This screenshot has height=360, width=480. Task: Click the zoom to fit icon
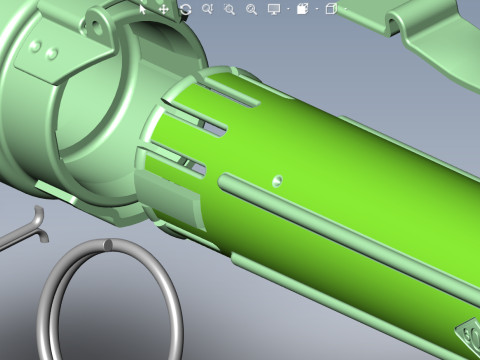pos(251,9)
